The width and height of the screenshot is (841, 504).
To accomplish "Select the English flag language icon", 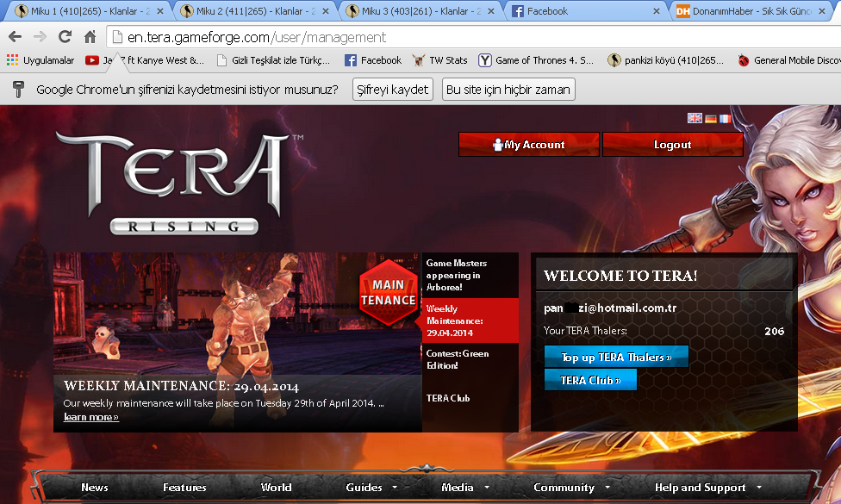I will (695, 119).
